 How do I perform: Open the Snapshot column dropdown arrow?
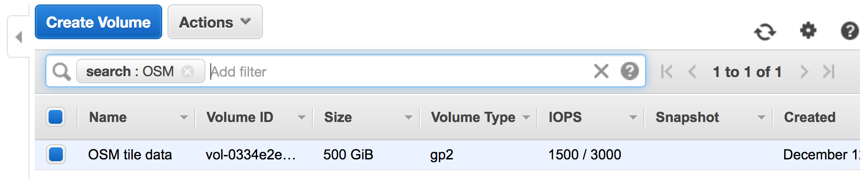[762, 118]
